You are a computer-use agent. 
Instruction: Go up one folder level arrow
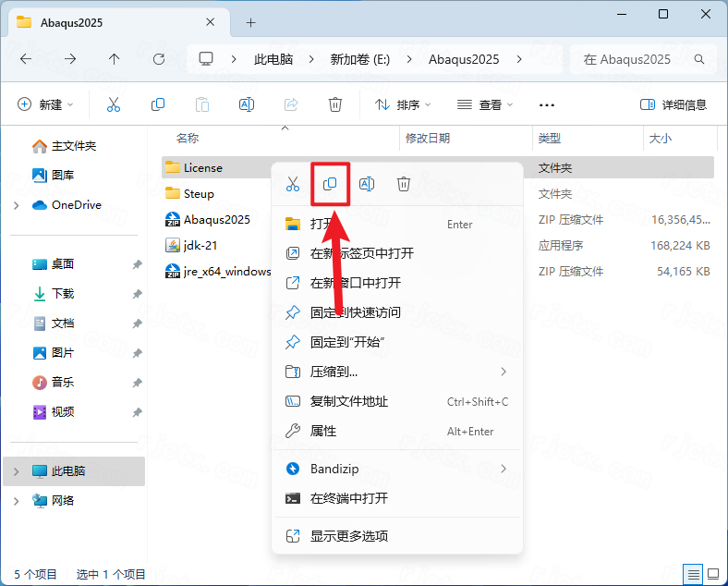[114, 59]
